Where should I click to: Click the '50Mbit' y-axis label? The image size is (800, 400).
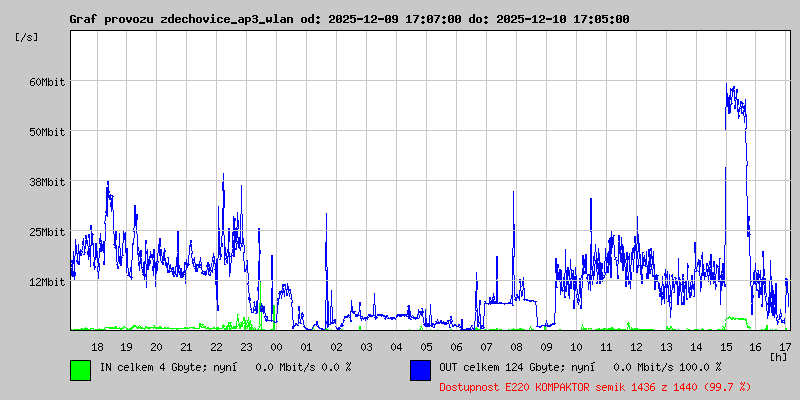[x=47, y=132]
